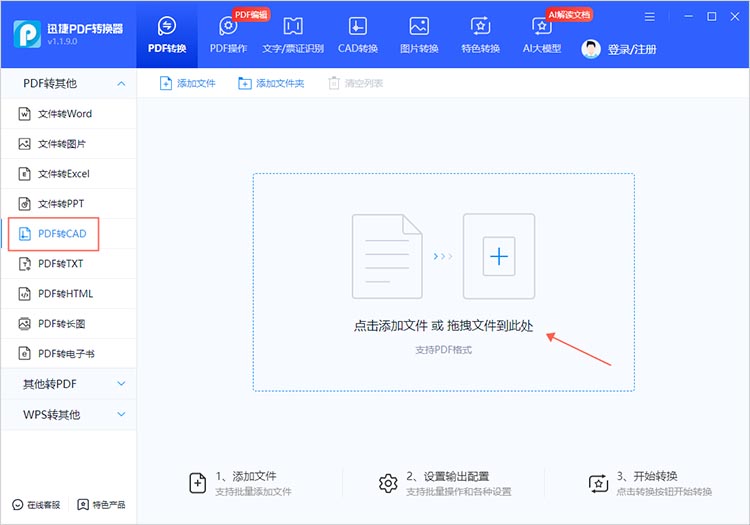Open 文字/票证识别 tab
The image size is (750, 525).
coord(293,34)
